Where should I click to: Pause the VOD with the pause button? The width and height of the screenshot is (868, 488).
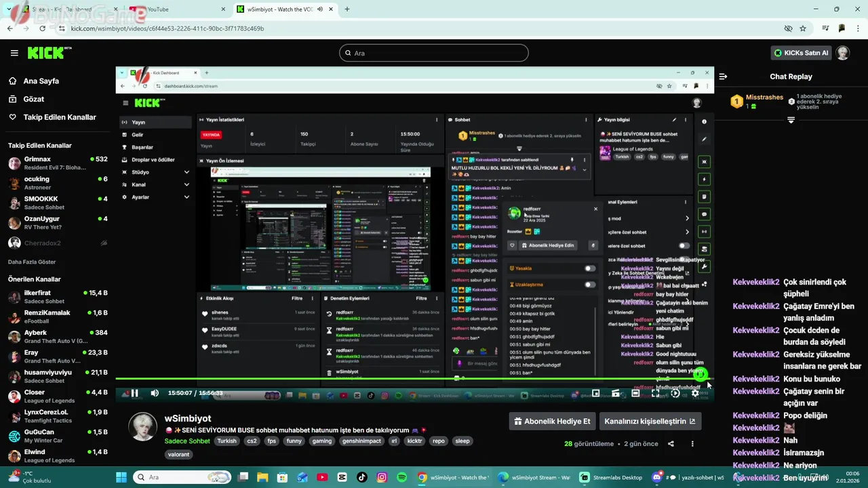(134, 393)
